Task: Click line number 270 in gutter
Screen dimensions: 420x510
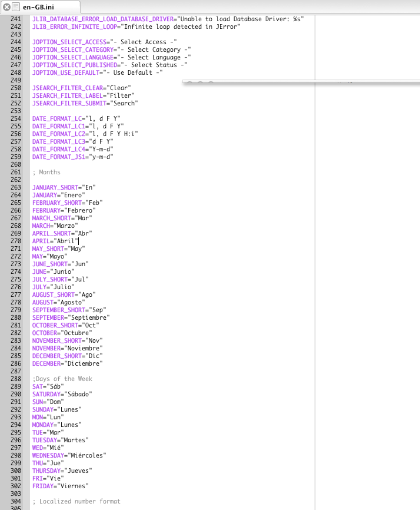Action: click(16, 241)
